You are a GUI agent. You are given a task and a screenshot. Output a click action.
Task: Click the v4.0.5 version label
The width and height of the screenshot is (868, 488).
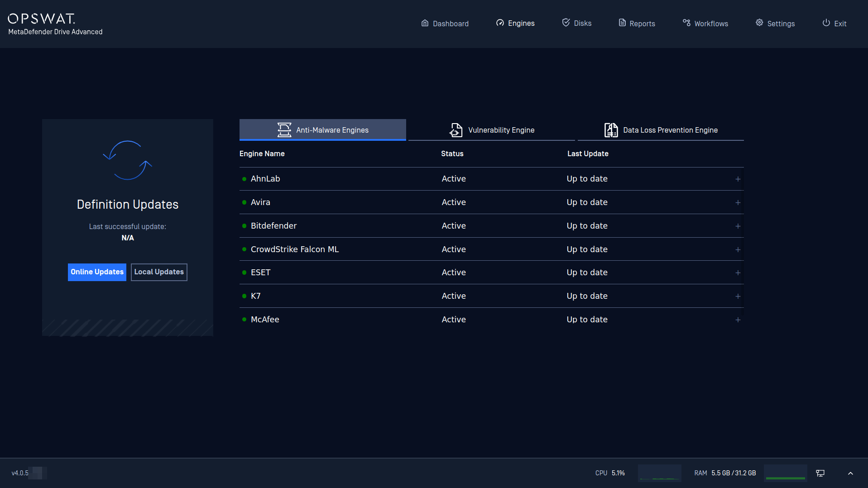(x=20, y=473)
